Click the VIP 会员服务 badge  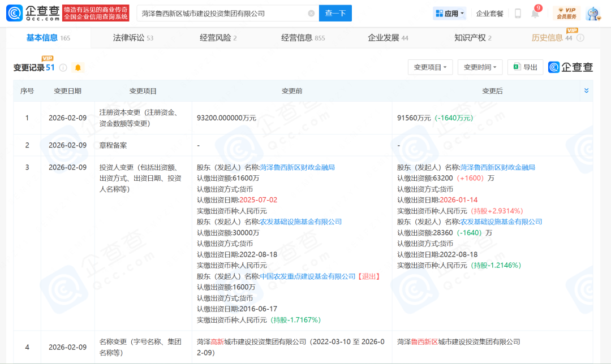pos(566,14)
